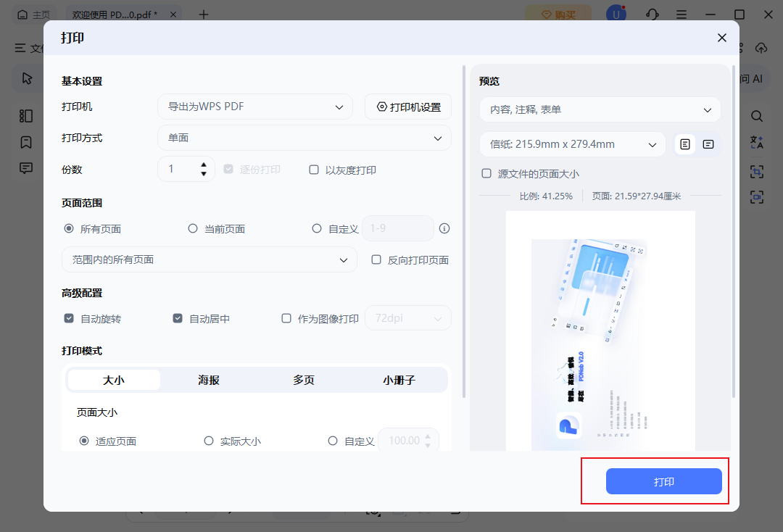Select the fit to page radio button
Viewport: 783px width, 532px height.
click(84, 441)
